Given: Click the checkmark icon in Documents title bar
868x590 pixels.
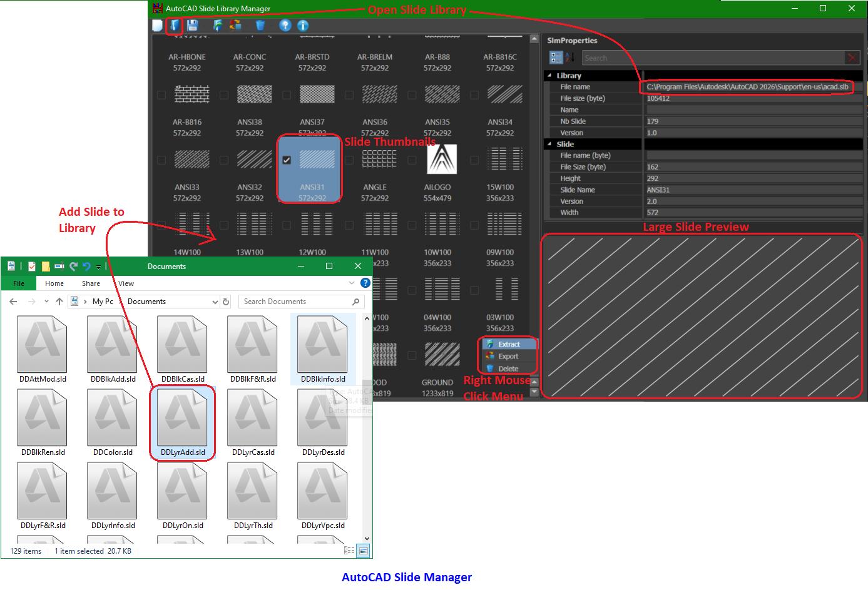Looking at the screenshot, I should [32, 267].
